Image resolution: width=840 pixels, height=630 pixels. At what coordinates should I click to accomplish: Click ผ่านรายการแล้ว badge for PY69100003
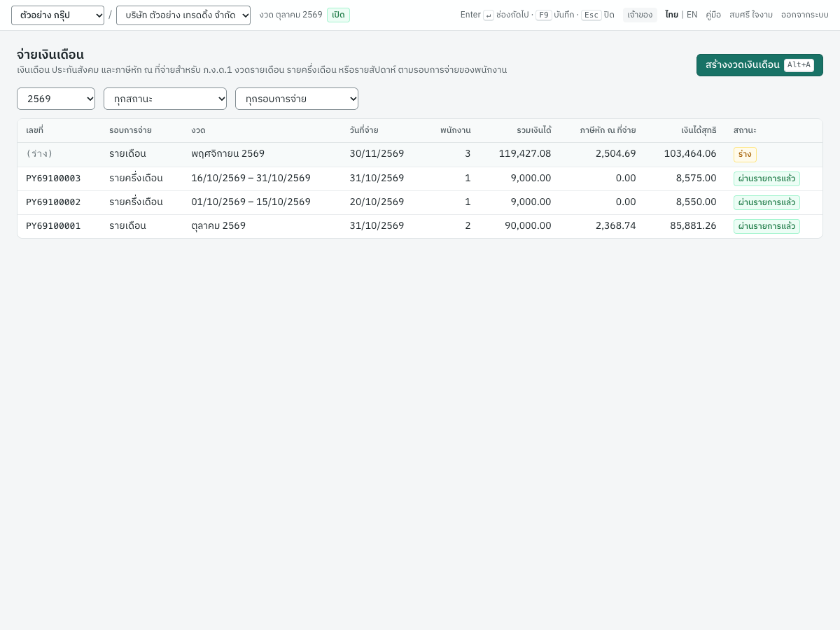[x=766, y=178]
